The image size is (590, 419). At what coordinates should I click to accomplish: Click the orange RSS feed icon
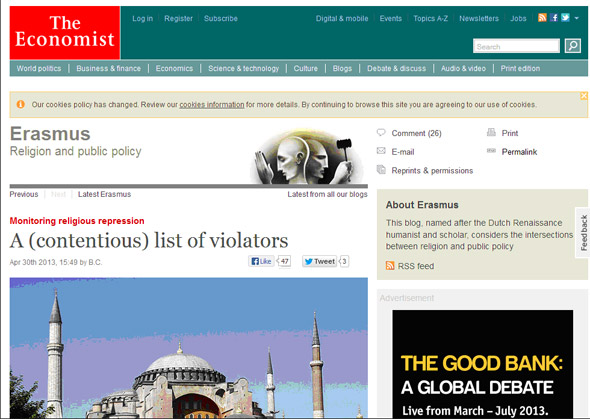pyautogui.click(x=390, y=266)
